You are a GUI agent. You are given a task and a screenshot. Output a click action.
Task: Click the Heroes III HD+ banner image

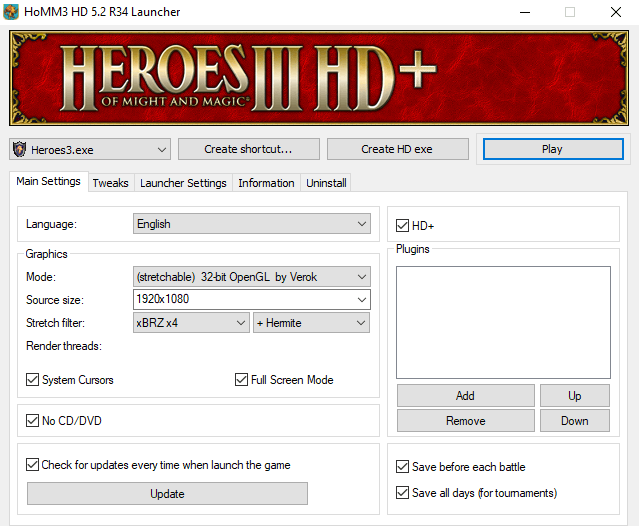coord(319,78)
